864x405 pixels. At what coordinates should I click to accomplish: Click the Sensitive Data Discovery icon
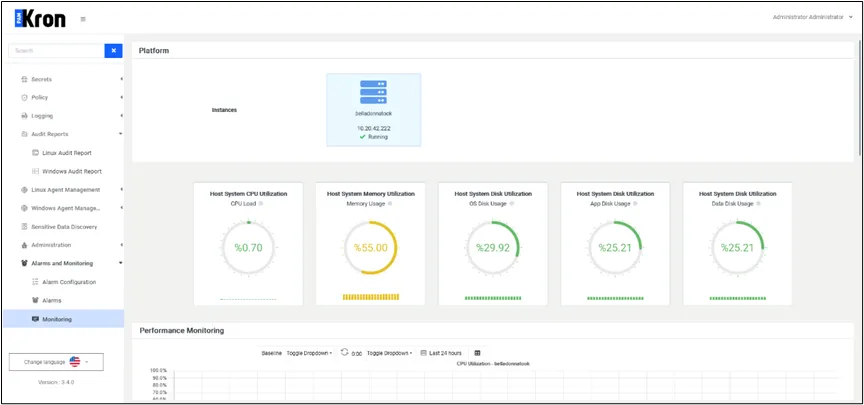[x=24, y=226]
